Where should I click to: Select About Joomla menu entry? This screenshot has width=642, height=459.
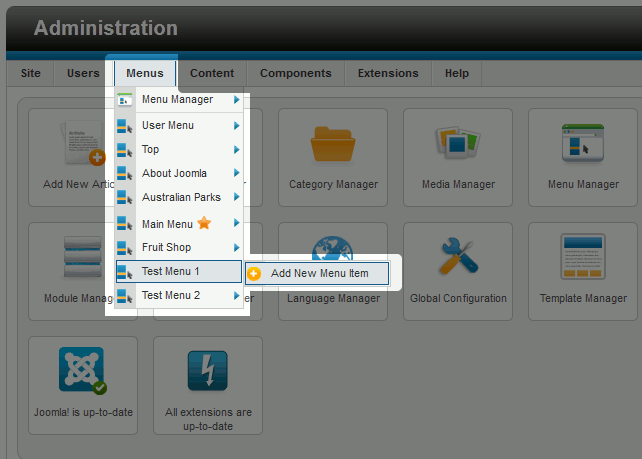pyautogui.click(x=179, y=173)
